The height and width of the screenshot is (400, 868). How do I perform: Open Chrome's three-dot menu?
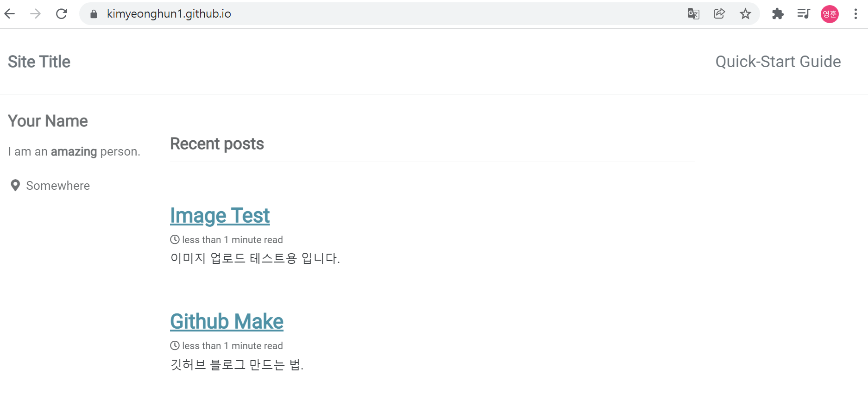[x=855, y=14]
